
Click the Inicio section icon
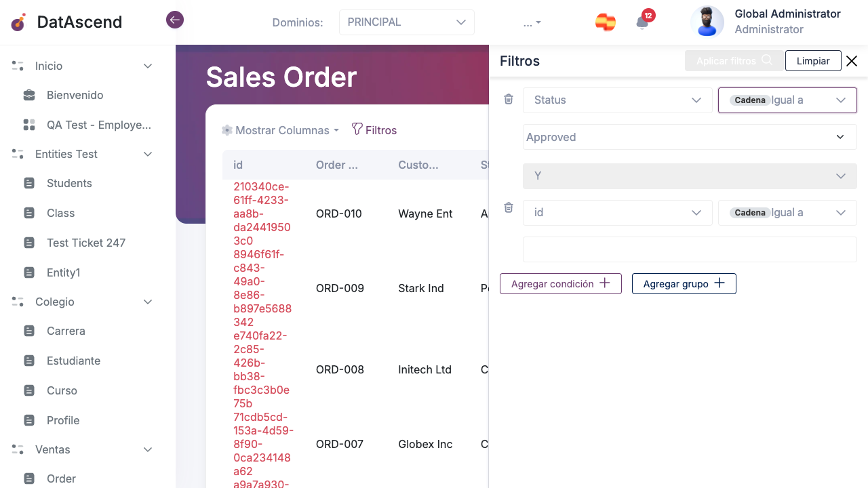(x=18, y=66)
